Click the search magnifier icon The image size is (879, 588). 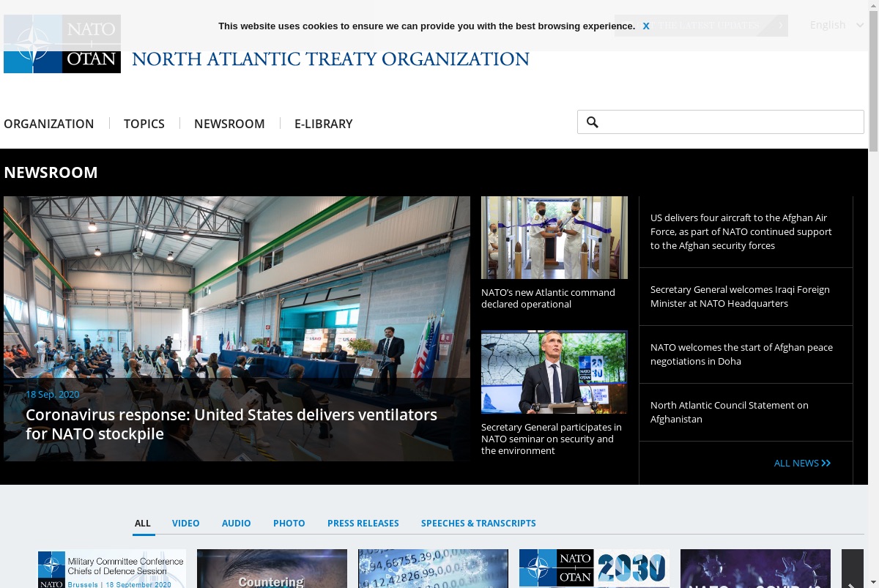pyautogui.click(x=593, y=122)
